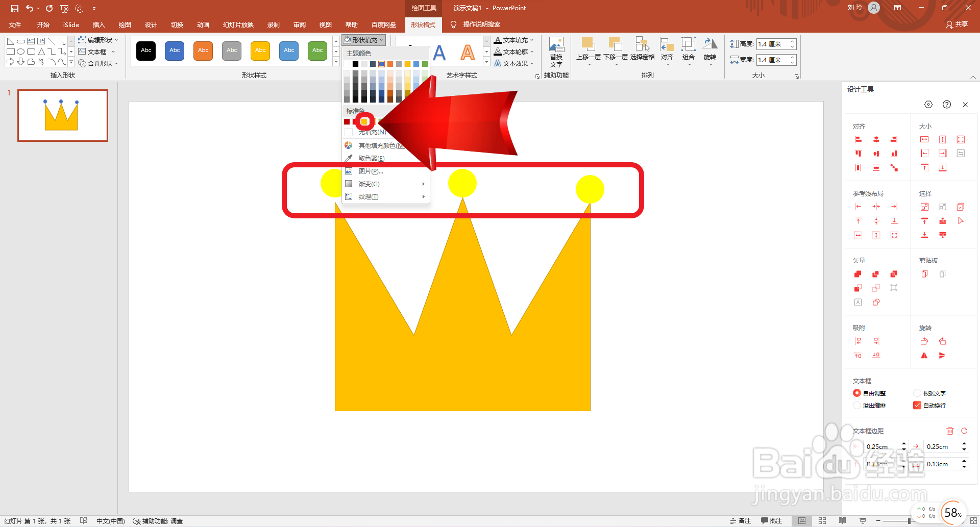
Task: Toggle the Comments (批注) pane
Action: 771,521
